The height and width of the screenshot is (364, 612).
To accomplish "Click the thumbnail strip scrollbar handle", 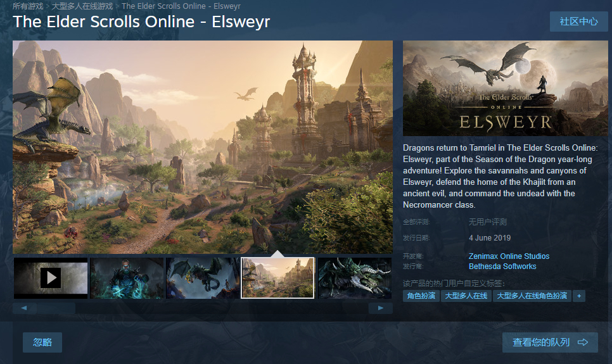I will (56, 308).
